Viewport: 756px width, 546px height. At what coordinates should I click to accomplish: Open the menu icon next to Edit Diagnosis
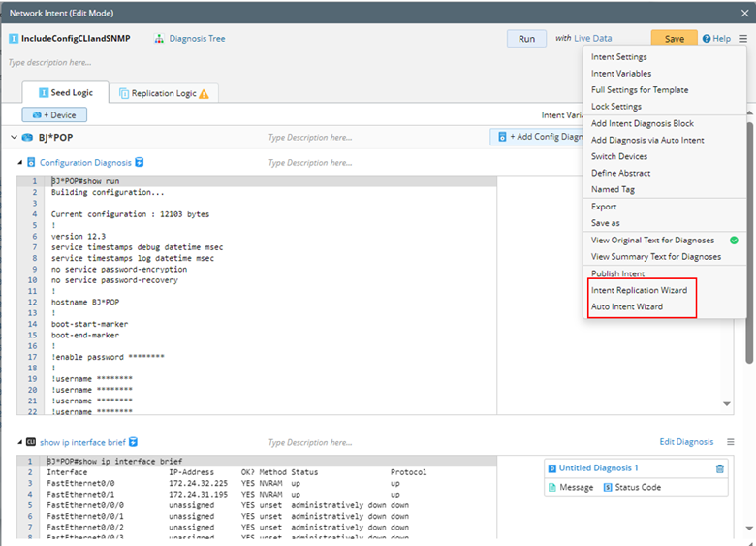731,442
